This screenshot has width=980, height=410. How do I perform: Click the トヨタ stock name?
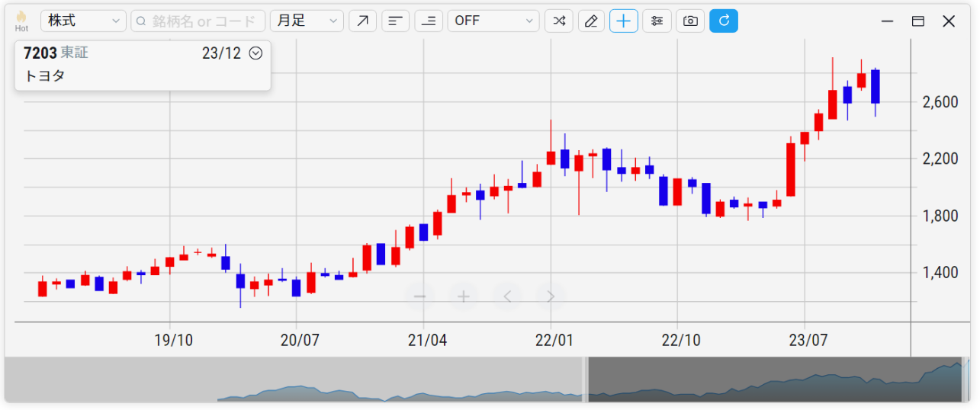click(45, 76)
